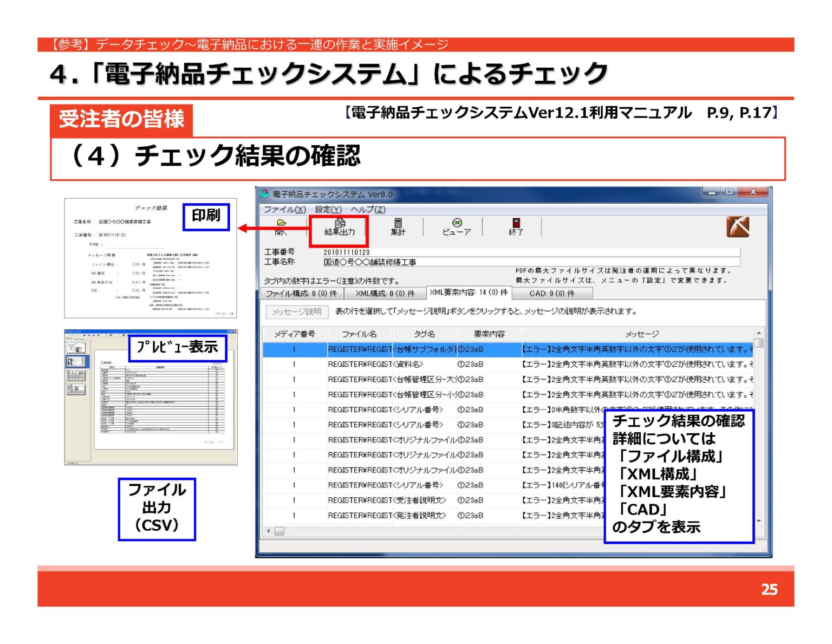
Task: Click the メッセージ column header
Action: coord(642,334)
